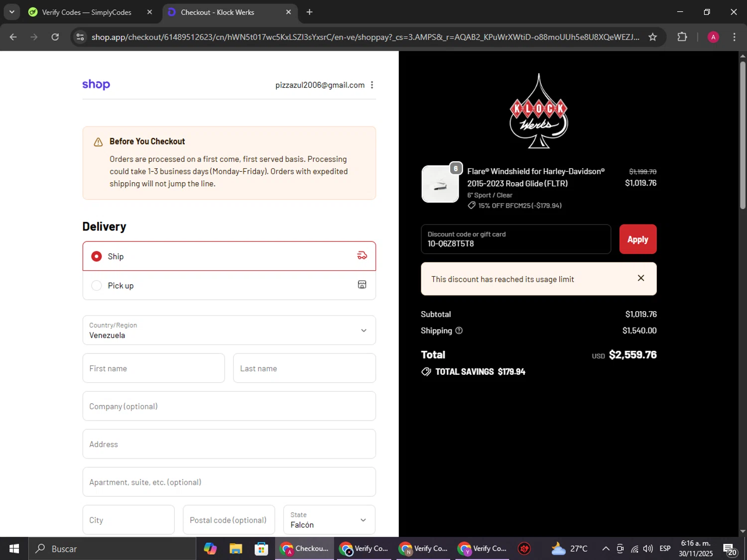This screenshot has height=560, width=747.
Task: Open the tab search dropdown arrow
Action: pyautogui.click(x=11, y=12)
